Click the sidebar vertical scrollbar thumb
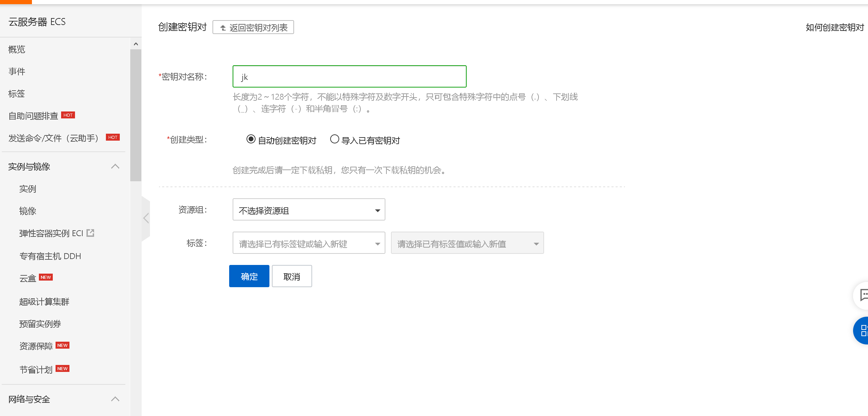 136,115
